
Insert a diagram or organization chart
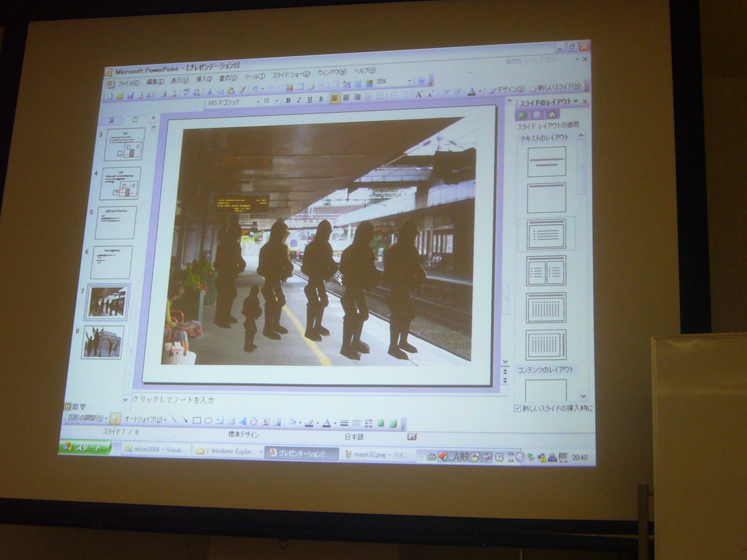pos(254,422)
